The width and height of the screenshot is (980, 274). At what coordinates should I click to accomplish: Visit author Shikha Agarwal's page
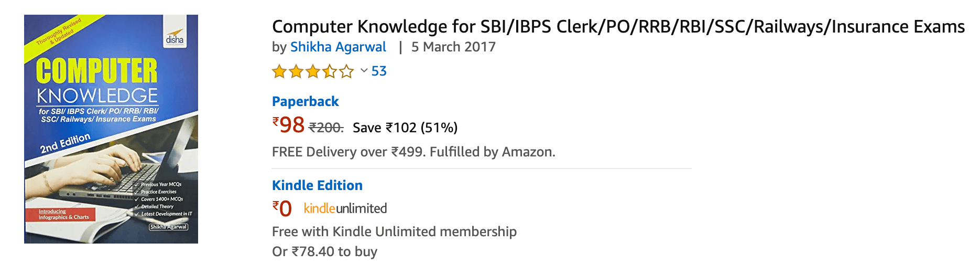tap(338, 47)
